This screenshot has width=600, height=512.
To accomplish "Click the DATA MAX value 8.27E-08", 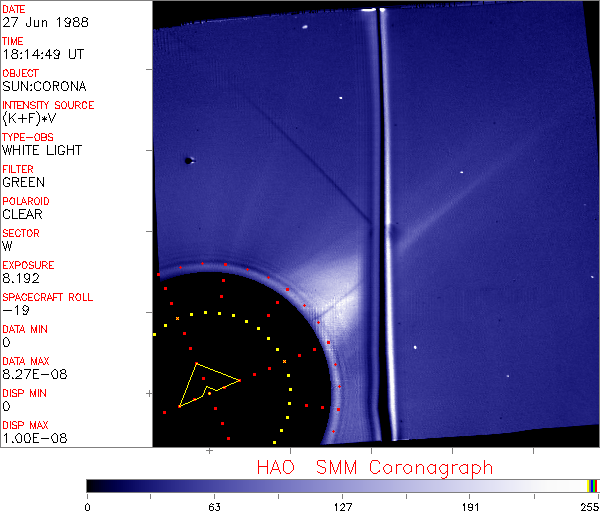I will (x=34, y=375).
